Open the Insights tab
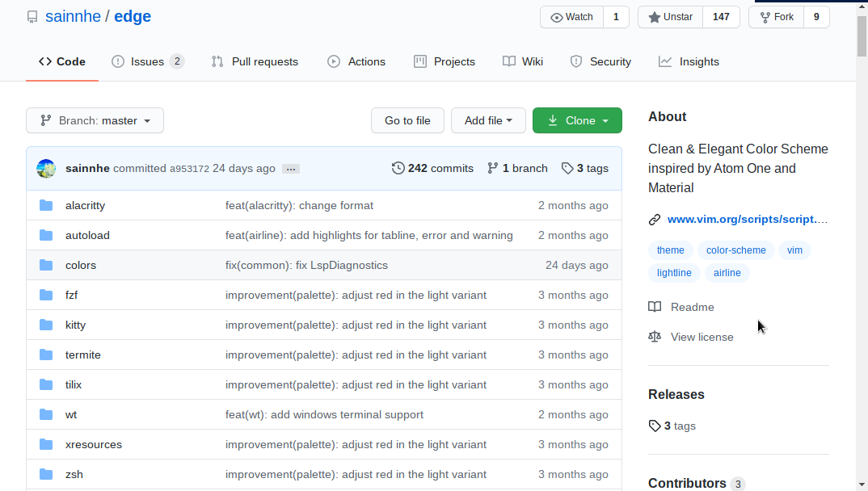The height and width of the screenshot is (491, 868). [x=689, y=62]
